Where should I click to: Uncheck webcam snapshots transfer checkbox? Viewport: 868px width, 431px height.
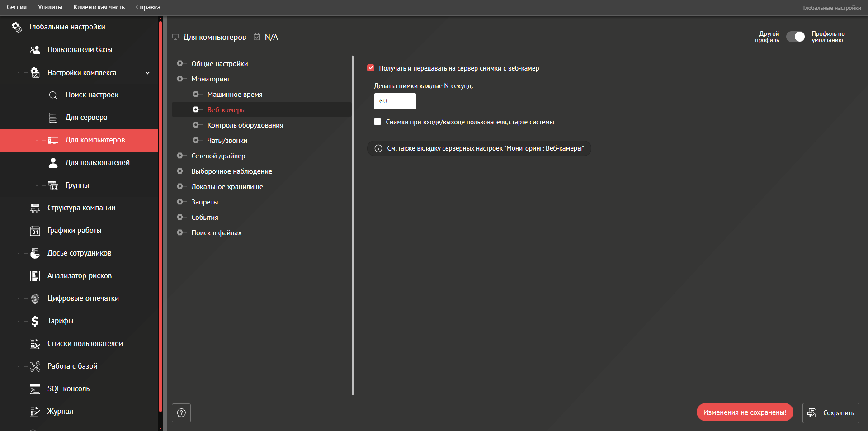pyautogui.click(x=371, y=68)
